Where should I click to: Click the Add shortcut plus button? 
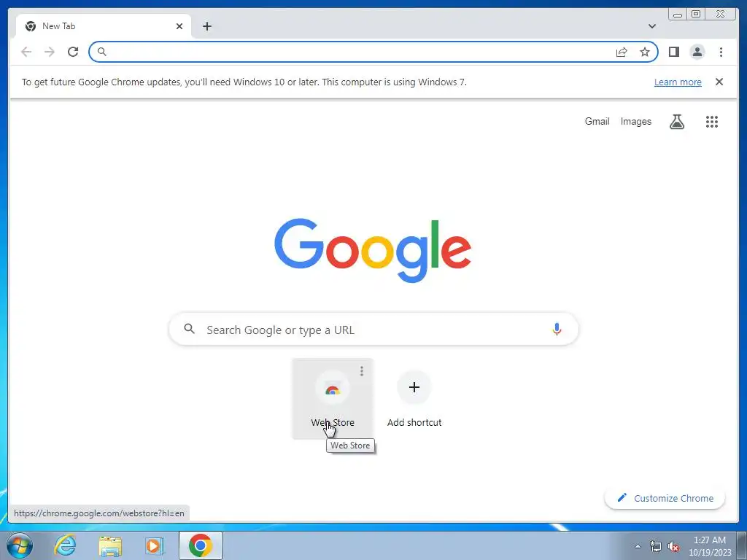tap(414, 387)
